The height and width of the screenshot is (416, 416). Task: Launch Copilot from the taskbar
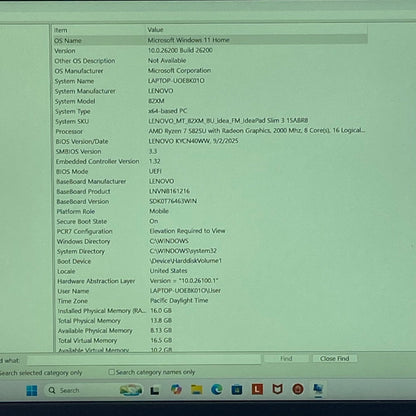[x=176, y=389]
